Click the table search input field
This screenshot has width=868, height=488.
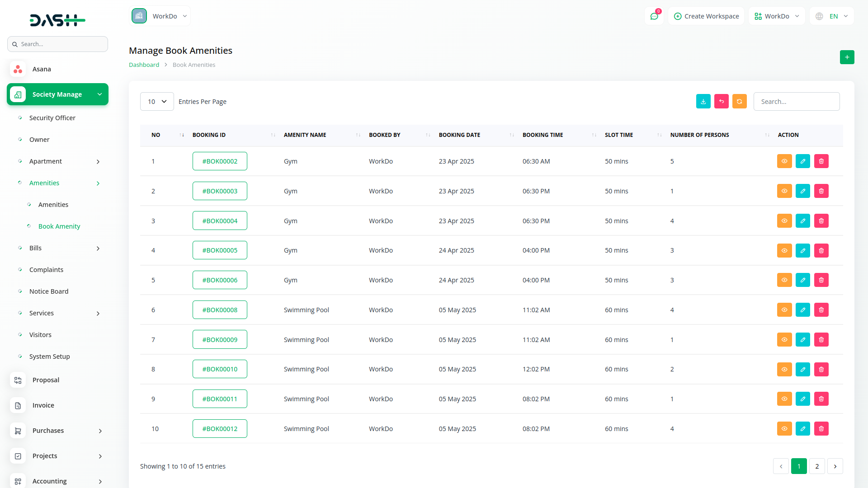[x=796, y=102]
